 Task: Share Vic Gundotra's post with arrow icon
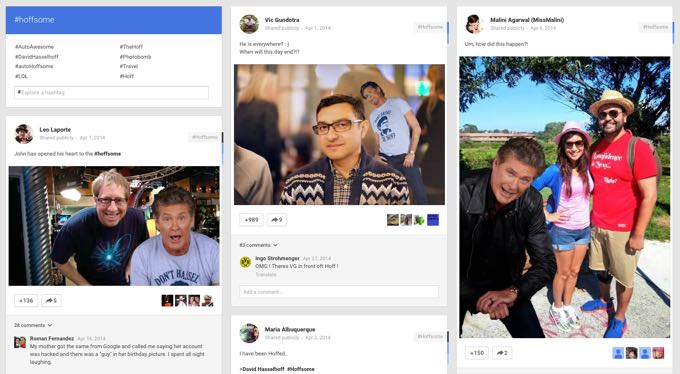(277, 220)
